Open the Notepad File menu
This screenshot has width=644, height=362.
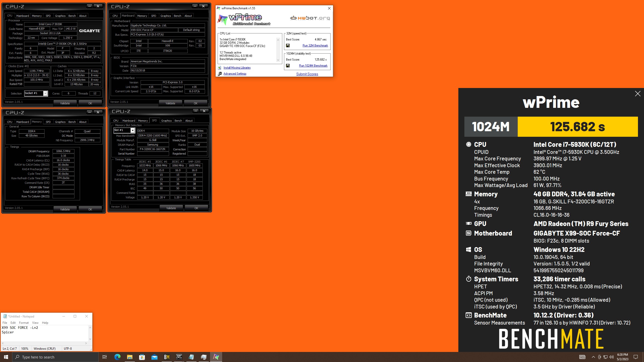[5, 323]
